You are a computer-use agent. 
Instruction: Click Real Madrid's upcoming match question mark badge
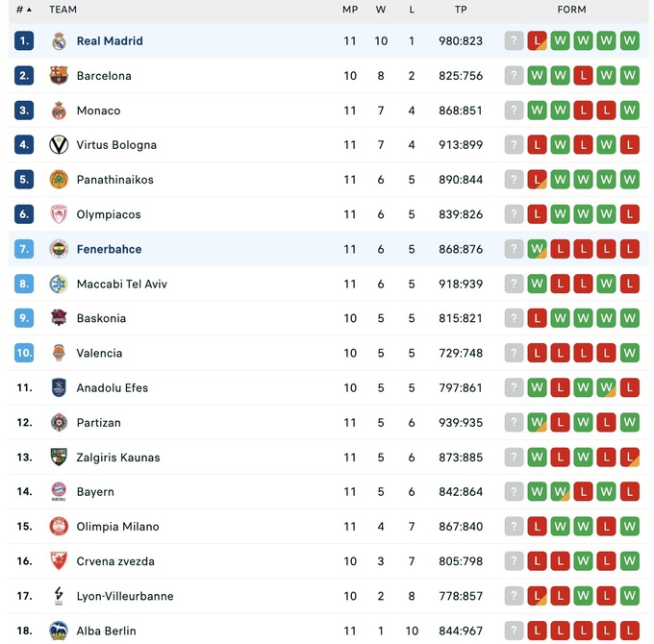[515, 41]
